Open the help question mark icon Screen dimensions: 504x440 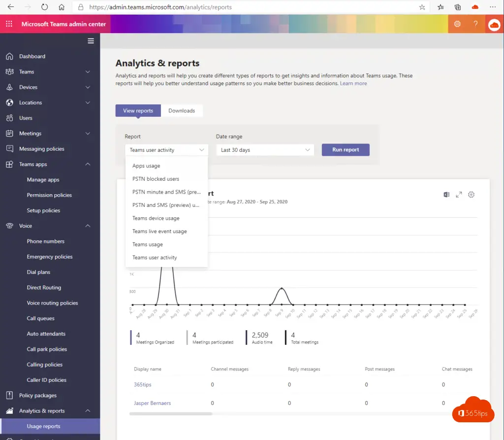tap(475, 24)
